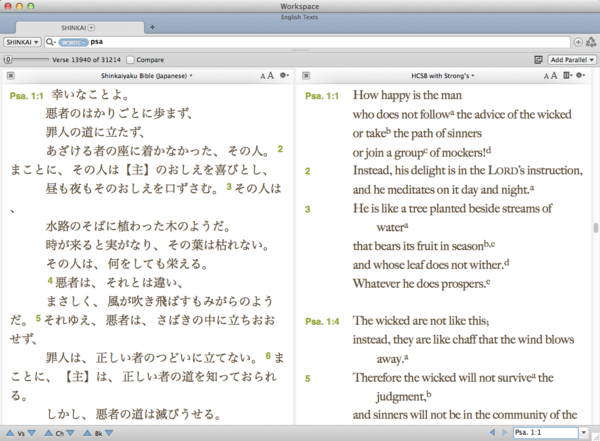
Task: Open the HCSB with Strong's title menu
Action: click(443, 76)
